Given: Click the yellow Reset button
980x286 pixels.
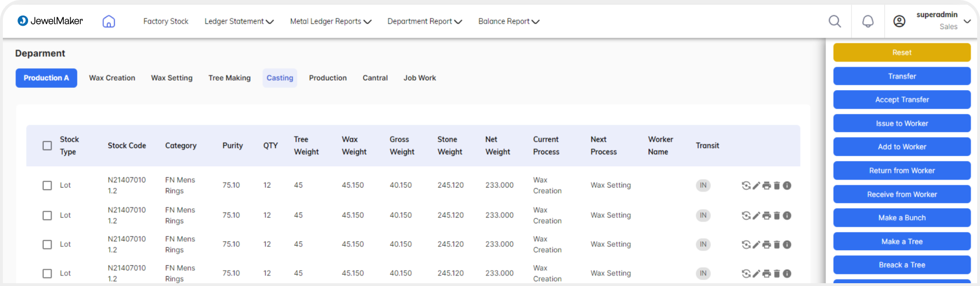Looking at the screenshot, I should point(902,53).
